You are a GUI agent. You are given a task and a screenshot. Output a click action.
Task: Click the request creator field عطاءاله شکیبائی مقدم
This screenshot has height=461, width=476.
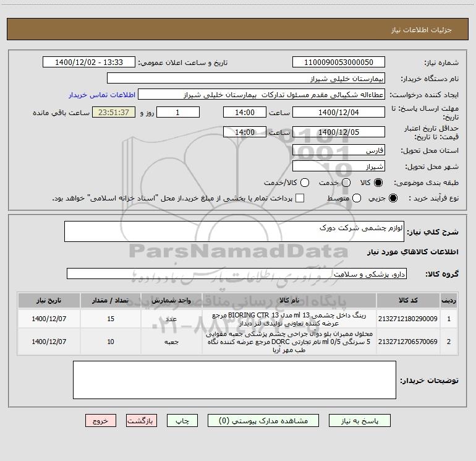point(261,95)
